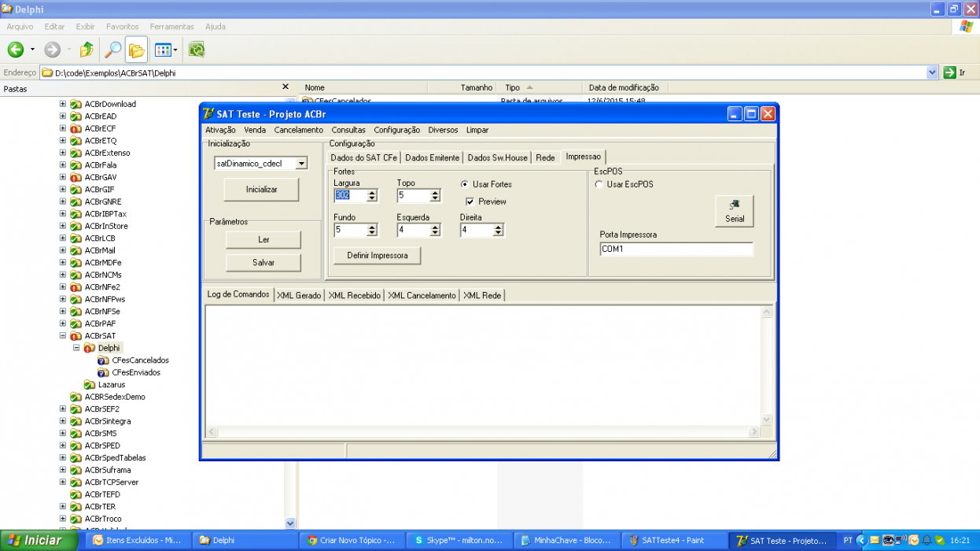Click the greyed Forward arrow in Explorer toolbar
The height and width of the screenshot is (551, 980).
(52, 50)
